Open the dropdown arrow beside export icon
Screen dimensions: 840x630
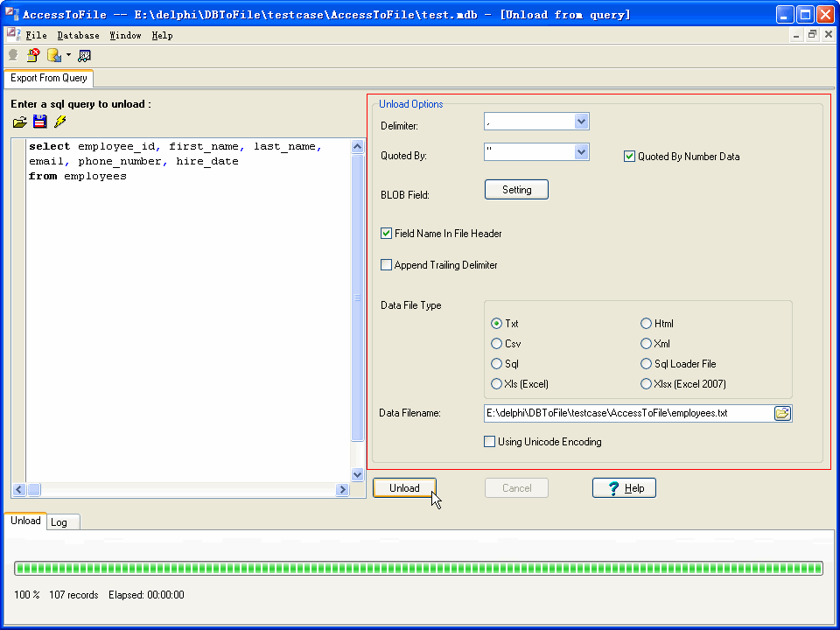68,55
